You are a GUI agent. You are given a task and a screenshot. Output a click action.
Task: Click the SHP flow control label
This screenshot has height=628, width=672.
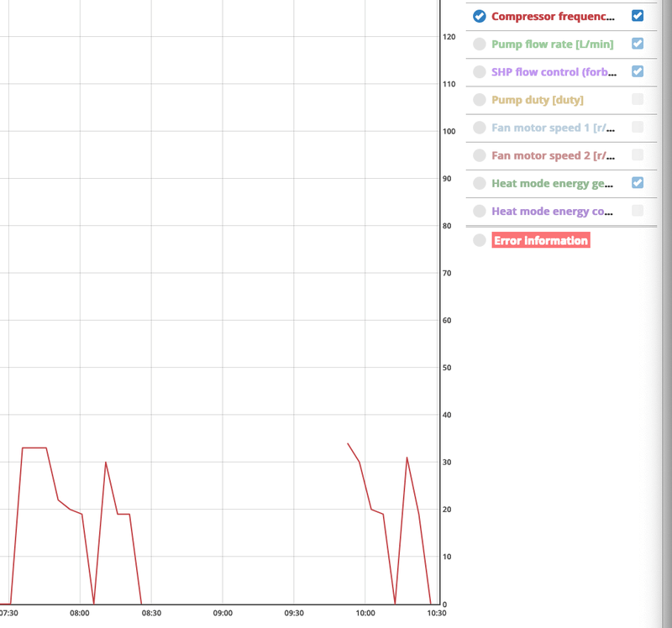click(x=554, y=72)
